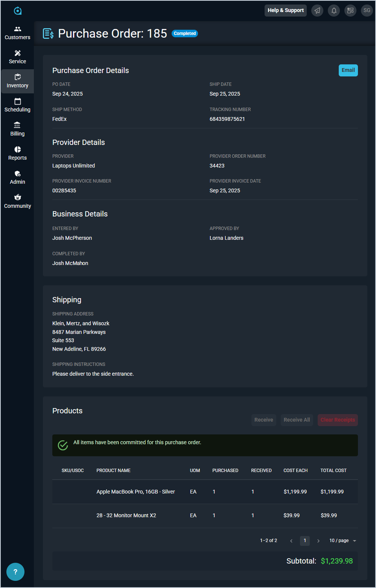The image size is (376, 588).
Task: Open the Admin section
Action: coord(17,178)
